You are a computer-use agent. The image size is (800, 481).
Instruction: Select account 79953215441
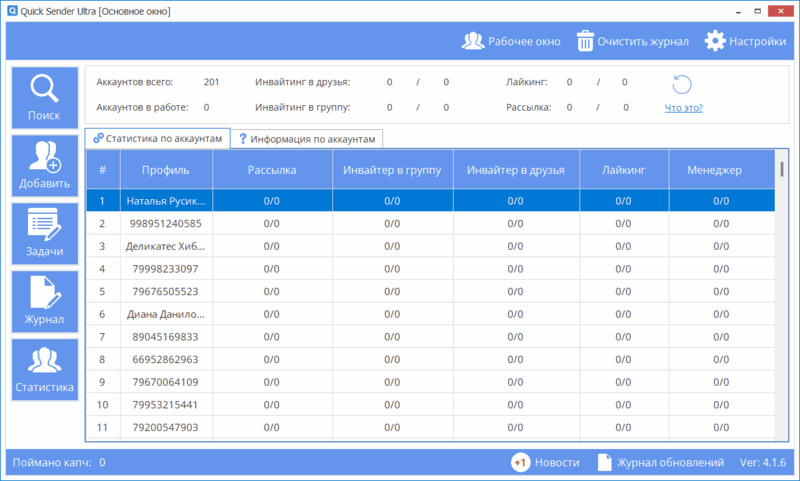pyautogui.click(x=166, y=405)
